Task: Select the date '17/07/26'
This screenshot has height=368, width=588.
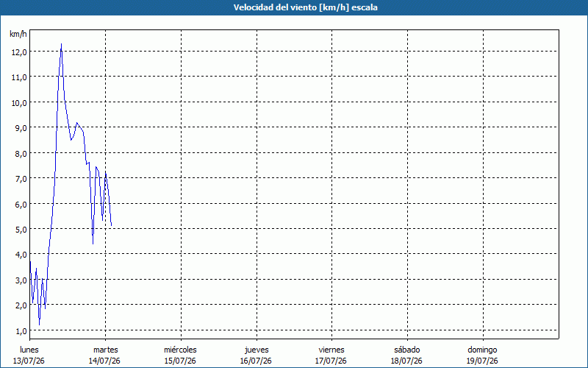Action: [331, 361]
